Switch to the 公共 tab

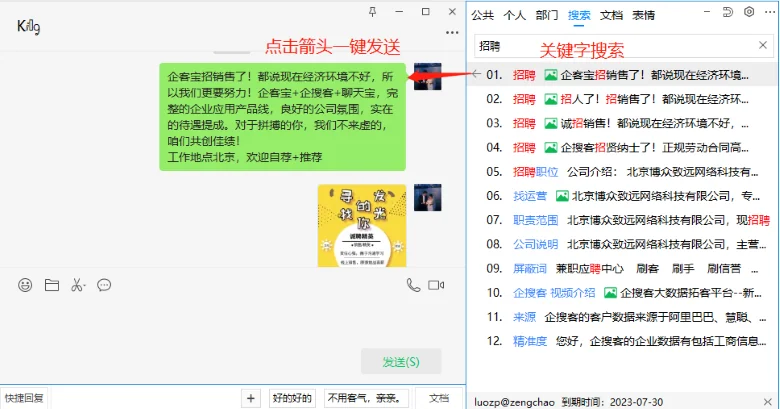click(x=483, y=15)
